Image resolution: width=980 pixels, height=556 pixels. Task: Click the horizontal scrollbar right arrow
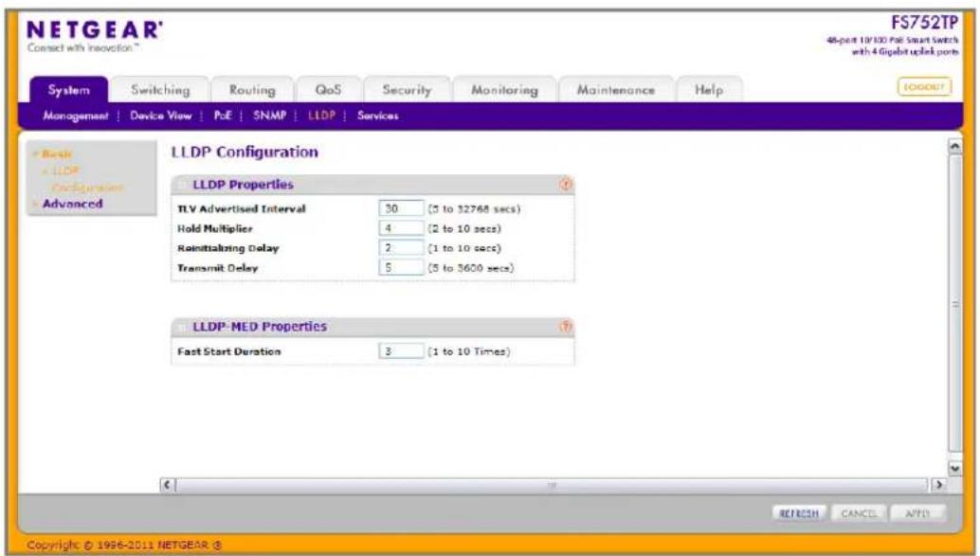pos(938,485)
